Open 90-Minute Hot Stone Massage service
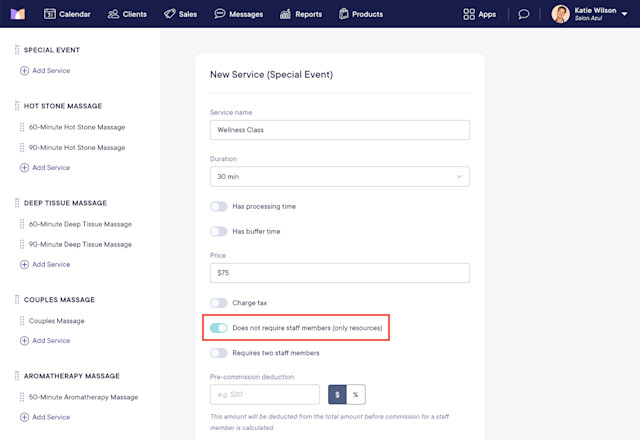 [77, 148]
